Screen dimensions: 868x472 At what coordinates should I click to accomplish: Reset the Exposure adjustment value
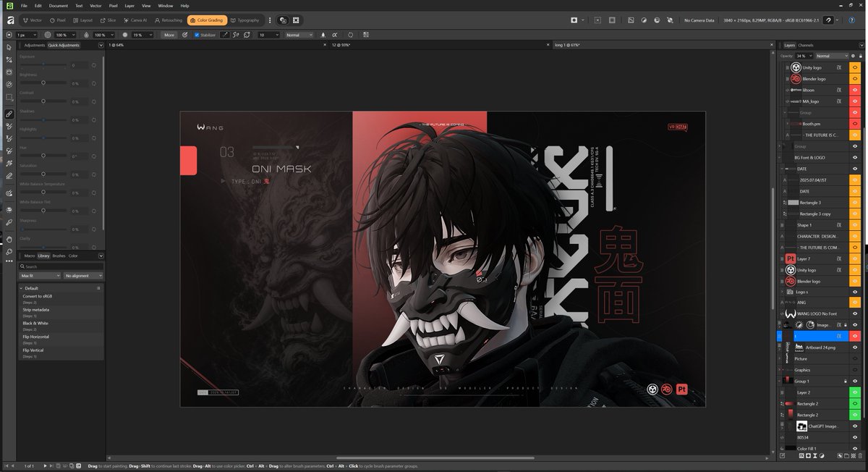(x=94, y=65)
